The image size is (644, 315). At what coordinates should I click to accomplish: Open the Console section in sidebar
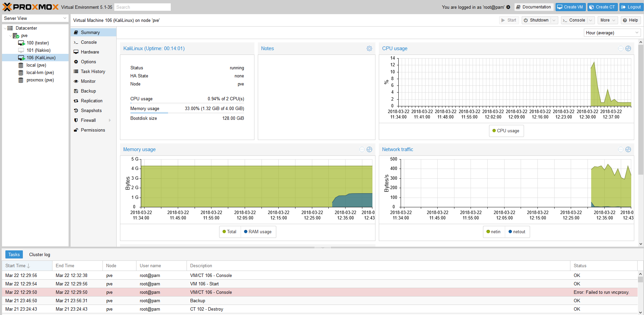coord(93,42)
